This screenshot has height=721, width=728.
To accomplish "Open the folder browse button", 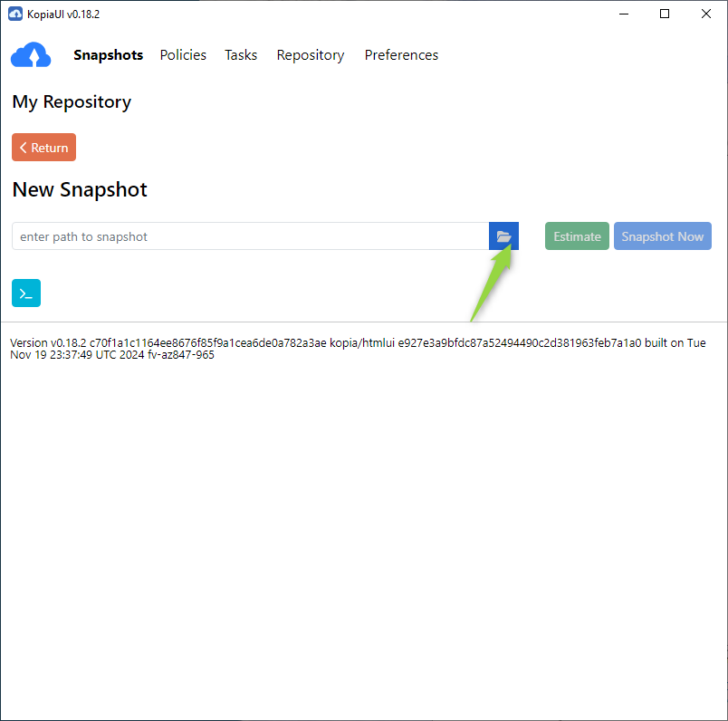I will click(x=503, y=236).
